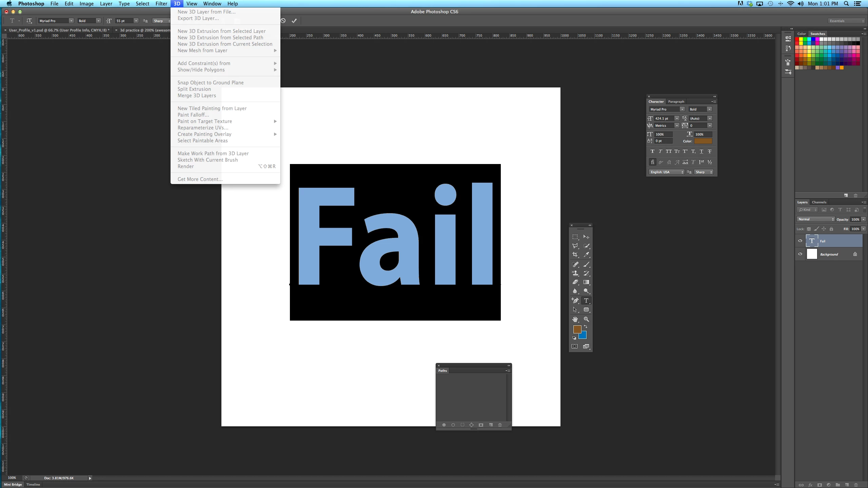Switch to the Channels tab
The width and height of the screenshot is (868, 488).
pos(819,202)
